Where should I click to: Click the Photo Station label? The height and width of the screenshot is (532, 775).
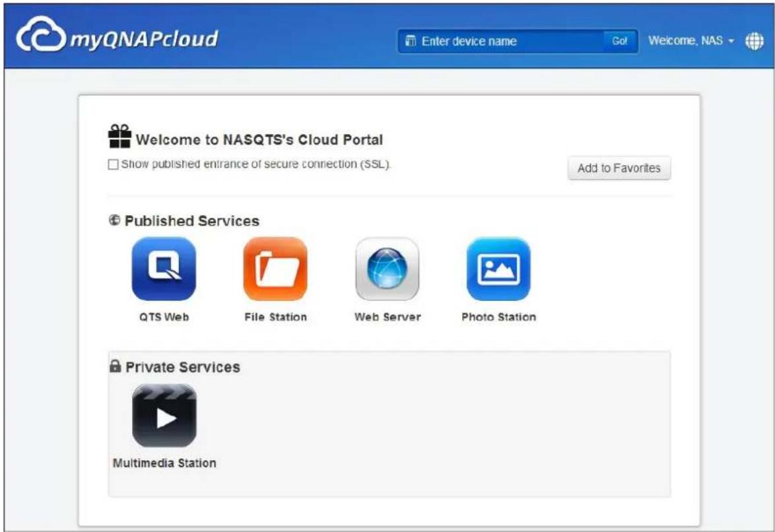(498, 317)
